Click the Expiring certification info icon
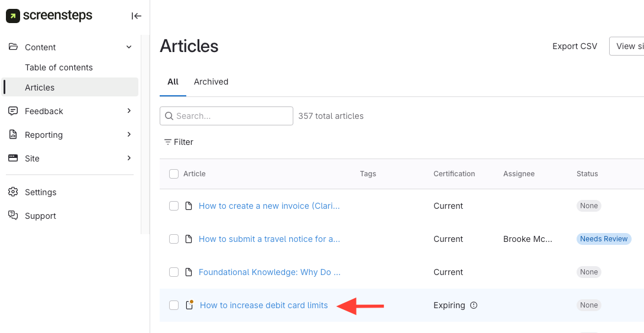The image size is (644, 333). pos(474,305)
